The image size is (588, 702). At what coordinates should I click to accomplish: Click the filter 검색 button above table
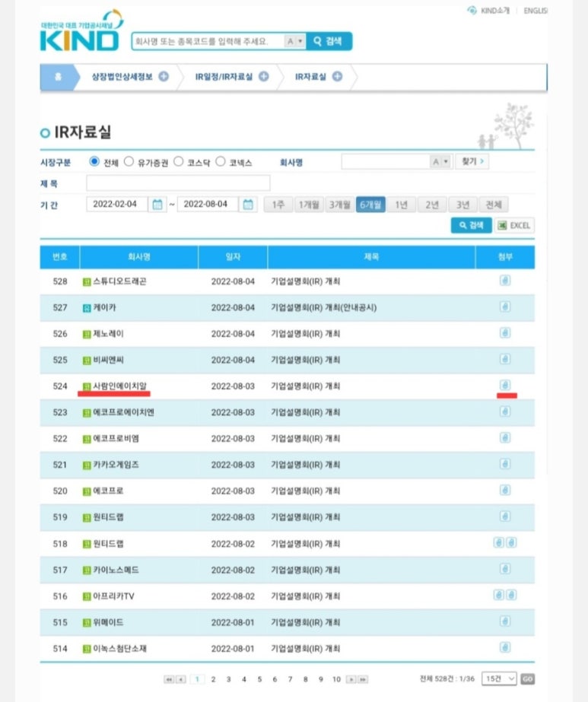point(471,225)
